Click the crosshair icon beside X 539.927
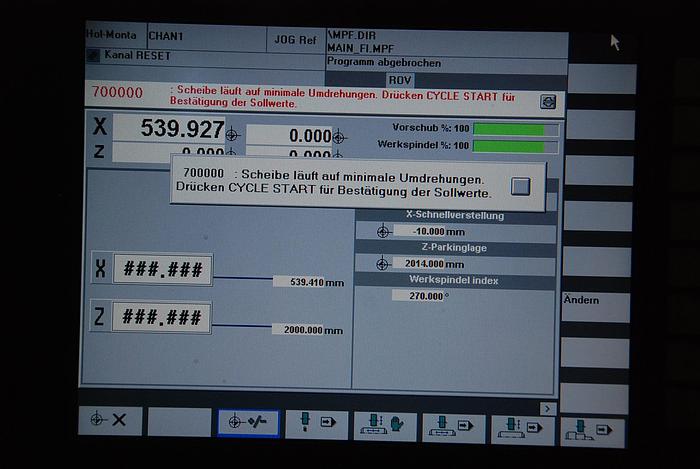The image size is (700, 469). pos(233,134)
